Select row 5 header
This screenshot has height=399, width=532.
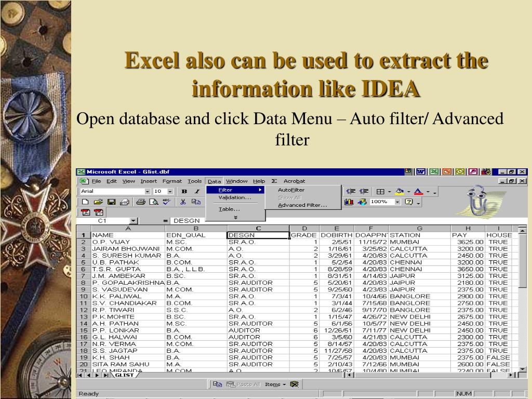[84, 262]
